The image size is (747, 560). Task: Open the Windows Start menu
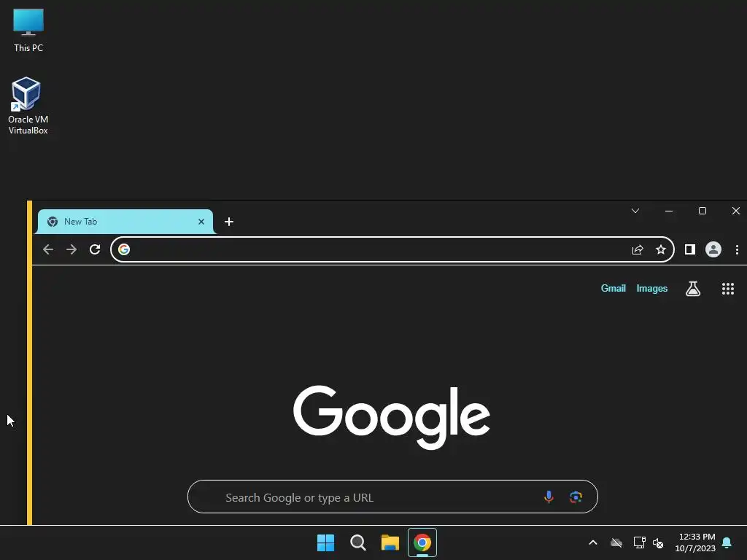[326, 542]
